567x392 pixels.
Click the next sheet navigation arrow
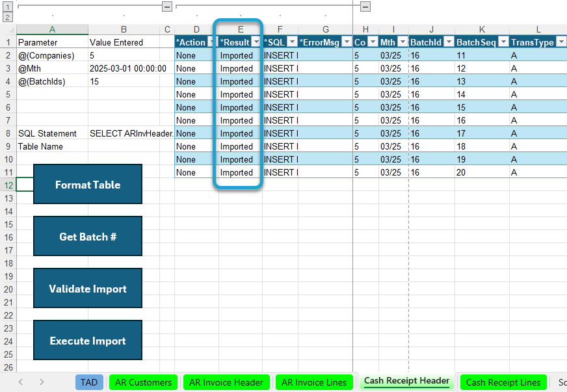click(x=42, y=382)
